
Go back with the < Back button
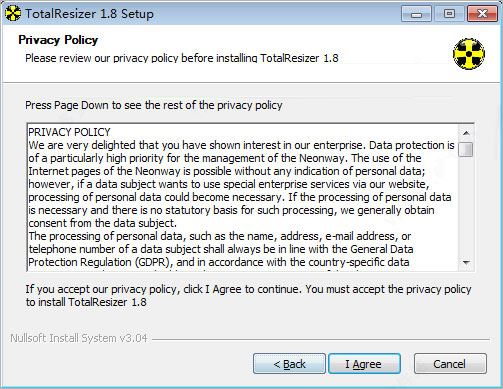(x=289, y=364)
